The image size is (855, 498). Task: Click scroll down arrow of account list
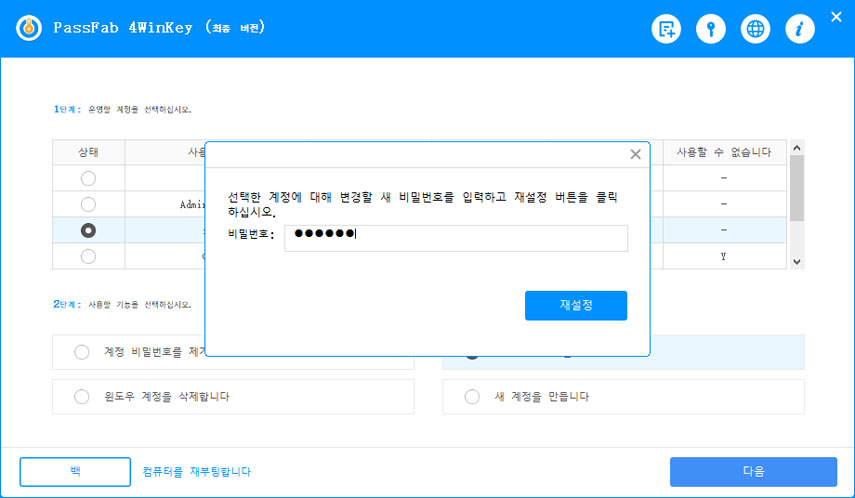[797, 262]
